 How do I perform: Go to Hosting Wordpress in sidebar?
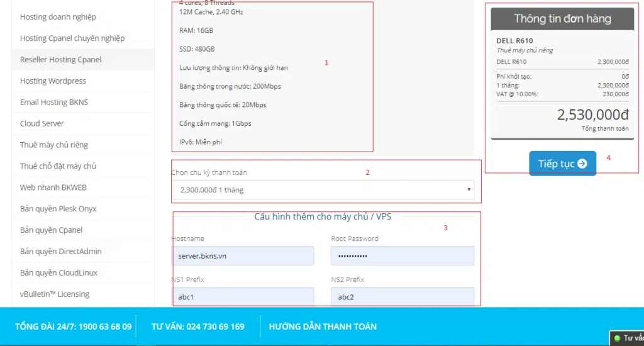tap(83, 81)
